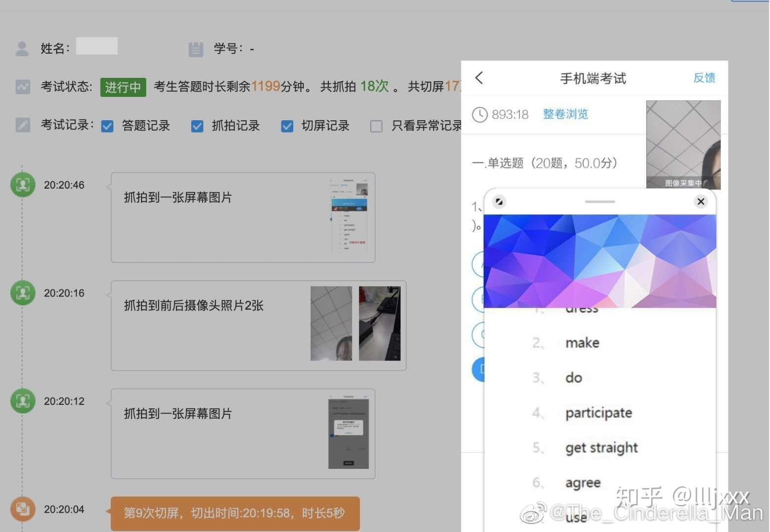Click the orange screen-switch marker at 20:20:04
Screen dimensions: 770x532
click(x=23, y=509)
